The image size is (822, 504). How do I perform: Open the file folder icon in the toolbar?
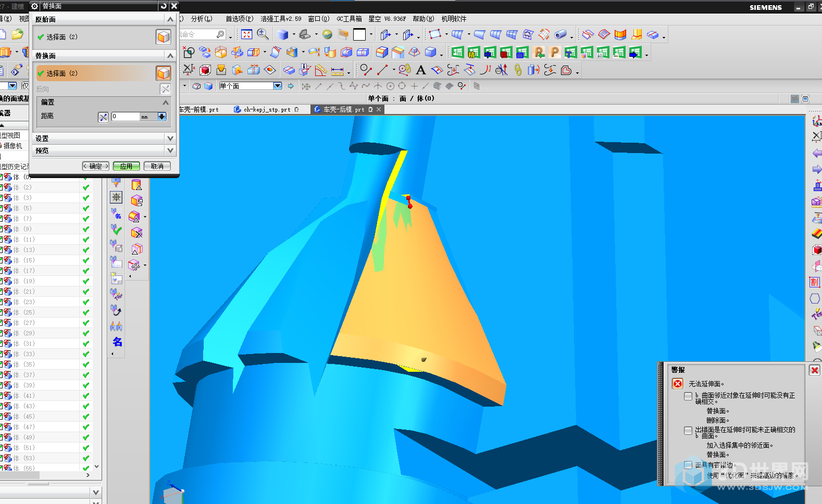click(x=18, y=34)
